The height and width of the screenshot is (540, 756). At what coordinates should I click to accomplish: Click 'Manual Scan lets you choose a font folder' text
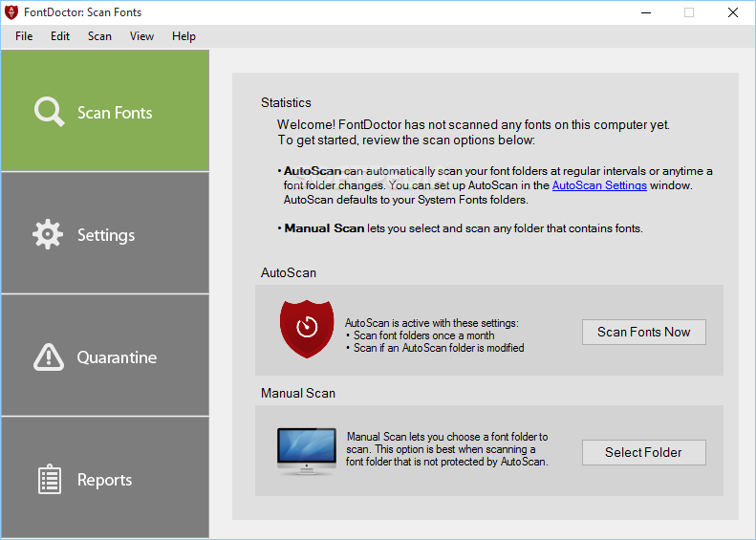[x=447, y=437]
